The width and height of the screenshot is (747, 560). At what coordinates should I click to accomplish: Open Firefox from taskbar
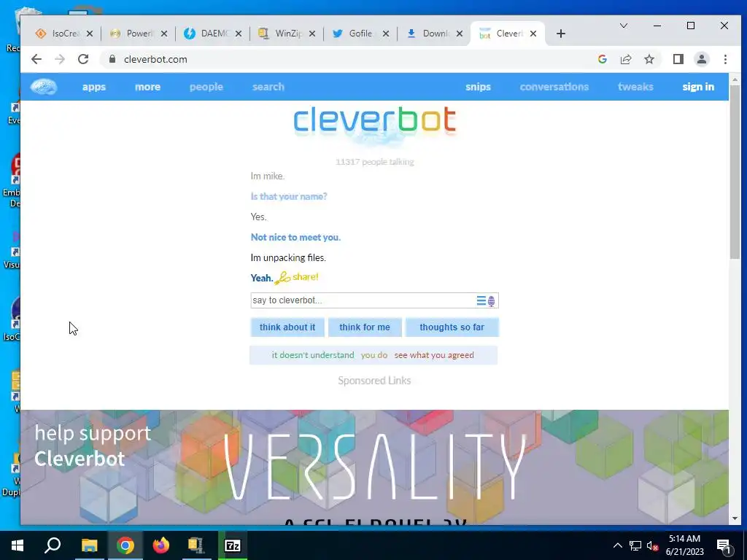tap(161, 545)
